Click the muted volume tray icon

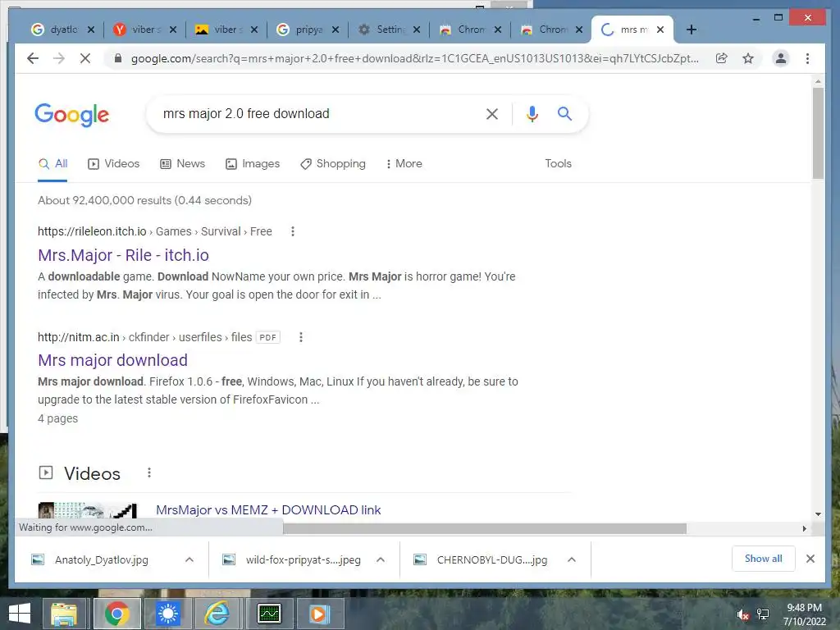[x=742, y=614]
